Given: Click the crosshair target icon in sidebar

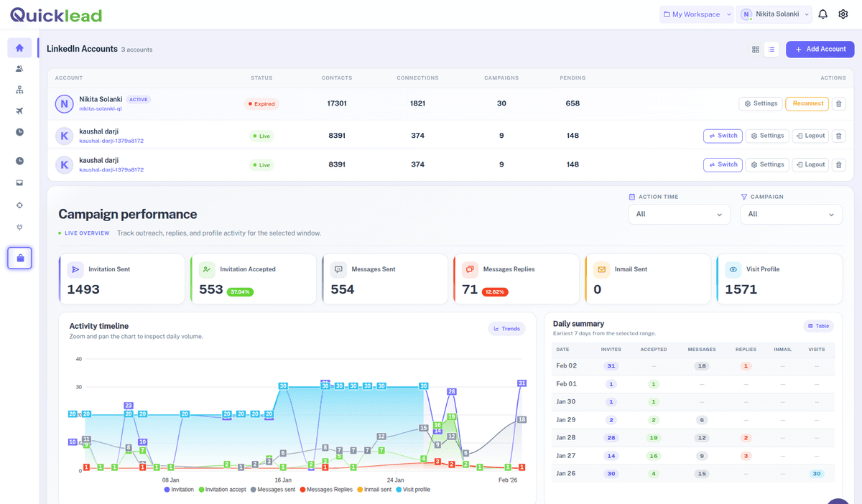Looking at the screenshot, I should coord(19,205).
